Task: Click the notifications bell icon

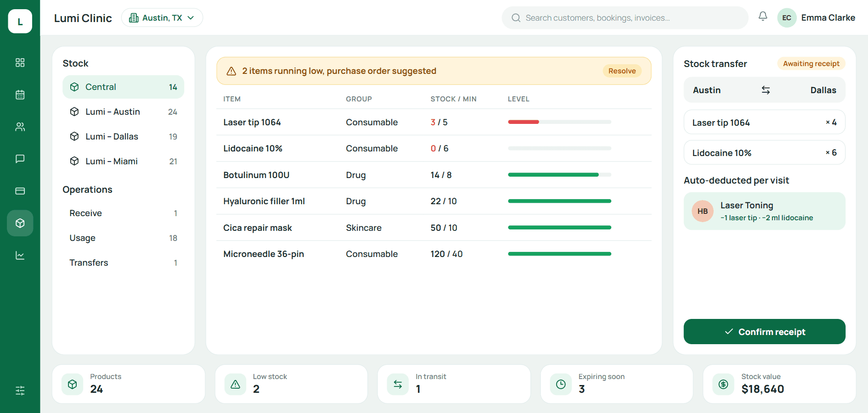Action: pos(763,17)
